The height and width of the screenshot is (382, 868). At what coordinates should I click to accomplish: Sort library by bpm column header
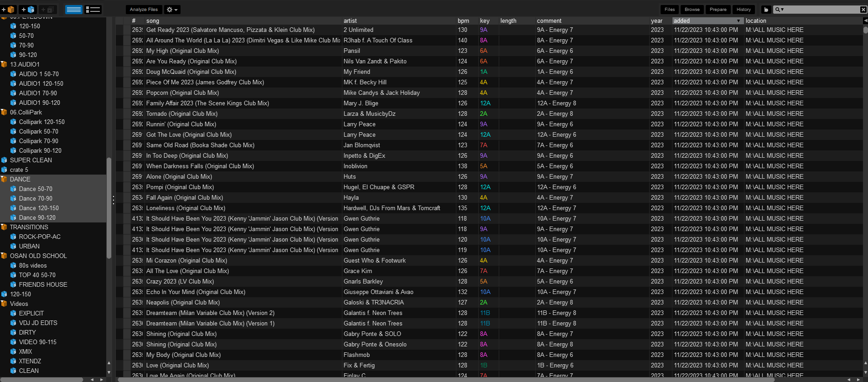pyautogui.click(x=467, y=21)
